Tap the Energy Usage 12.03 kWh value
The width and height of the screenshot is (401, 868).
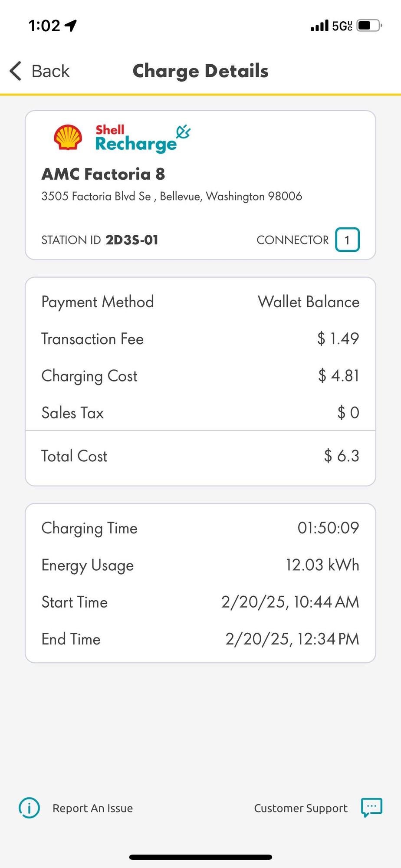[x=322, y=565]
